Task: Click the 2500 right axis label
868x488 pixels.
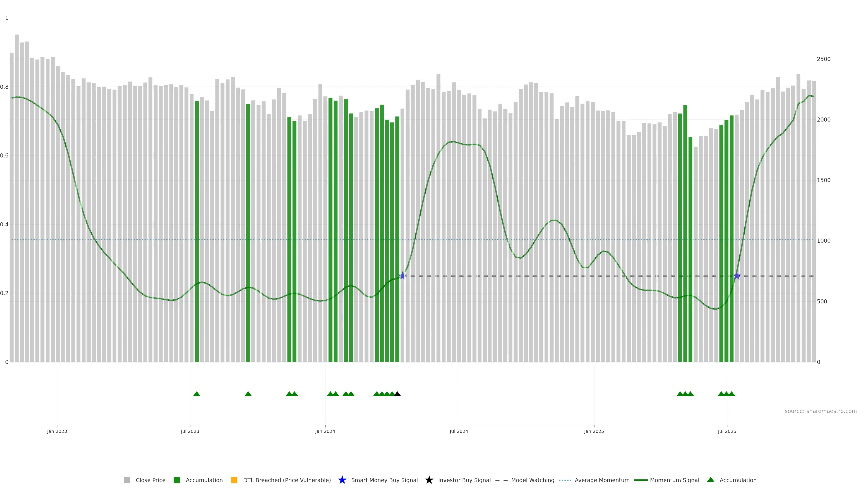Action: pyautogui.click(x=823, y=59)
